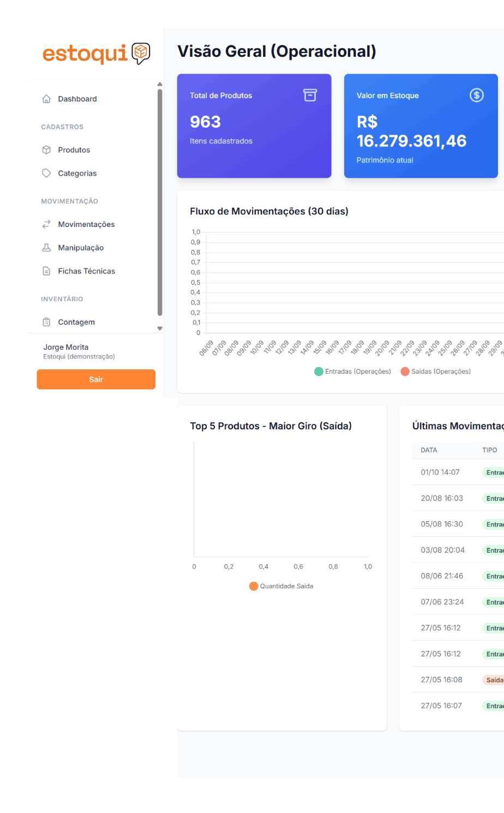Click the Fichas Técnicas document icon
Screen dimensions: 504x813
[x=46, y=271]
